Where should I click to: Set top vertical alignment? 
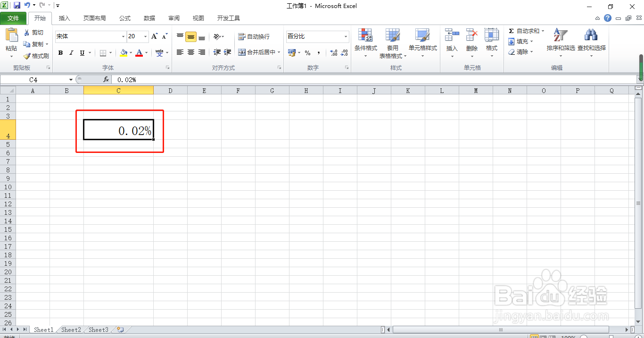180,36
